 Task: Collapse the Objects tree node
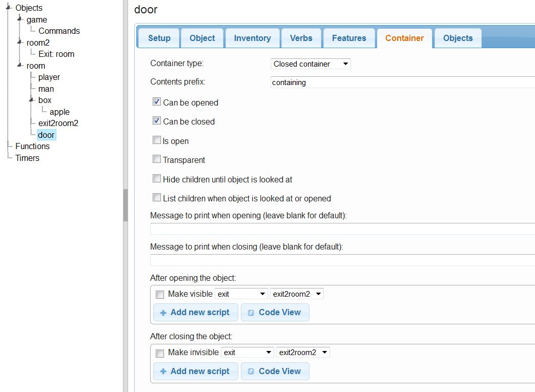pos(8,7)
